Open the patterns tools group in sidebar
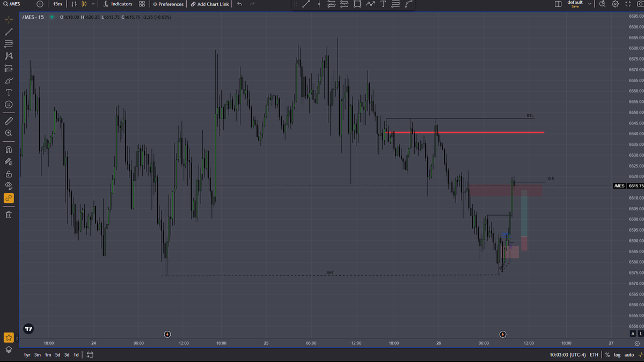The image size is (644, 362). point(9,56)
